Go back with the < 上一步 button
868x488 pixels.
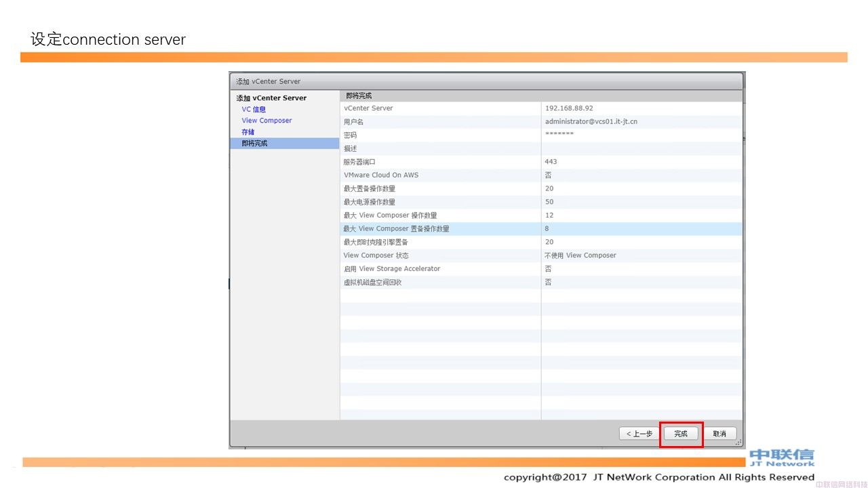[639, 434]
